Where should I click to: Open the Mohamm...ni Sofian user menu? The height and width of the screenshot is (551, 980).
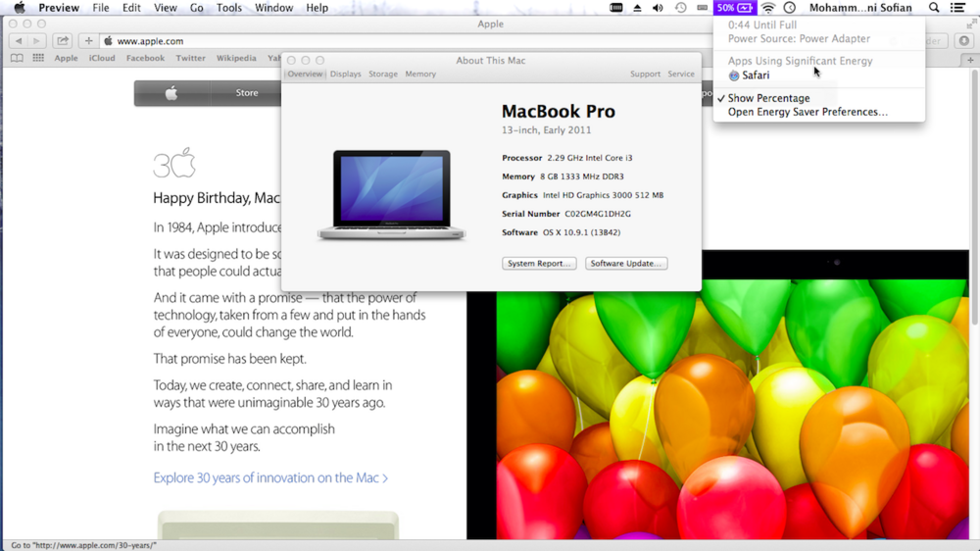860,8
